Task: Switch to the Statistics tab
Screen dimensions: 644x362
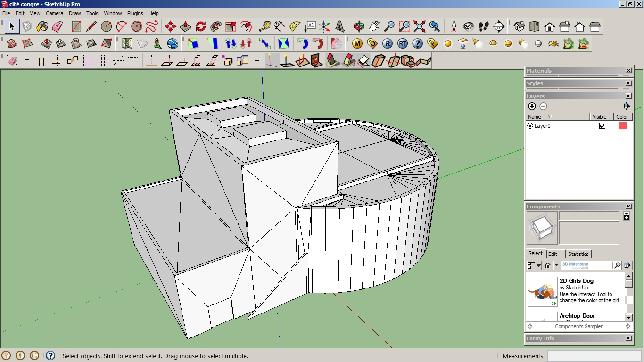Action: click(578, 254)
